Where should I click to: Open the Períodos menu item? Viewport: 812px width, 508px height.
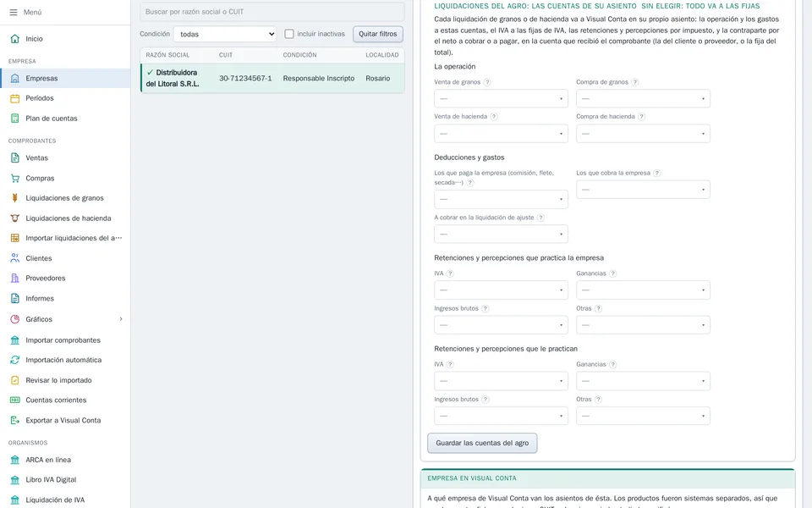tap(65, 98)
